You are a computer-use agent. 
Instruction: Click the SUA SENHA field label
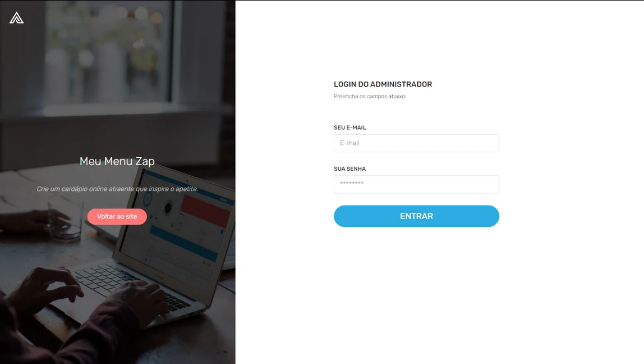pyautogui.click(x=349, y=169)
